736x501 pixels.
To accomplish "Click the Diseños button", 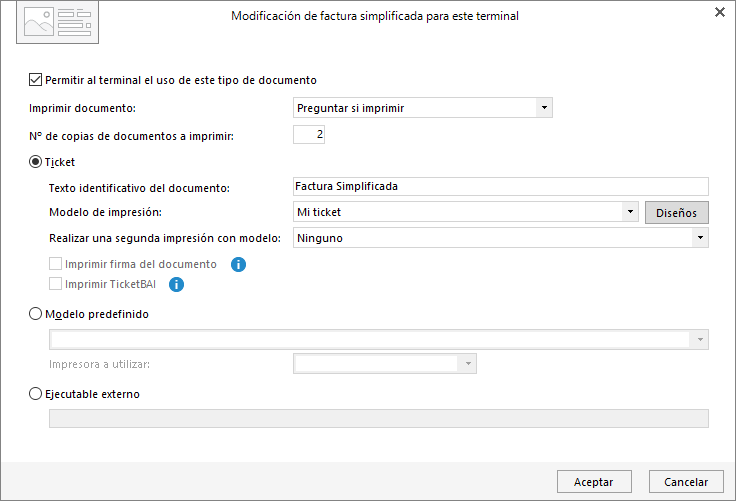I will 676,213.
